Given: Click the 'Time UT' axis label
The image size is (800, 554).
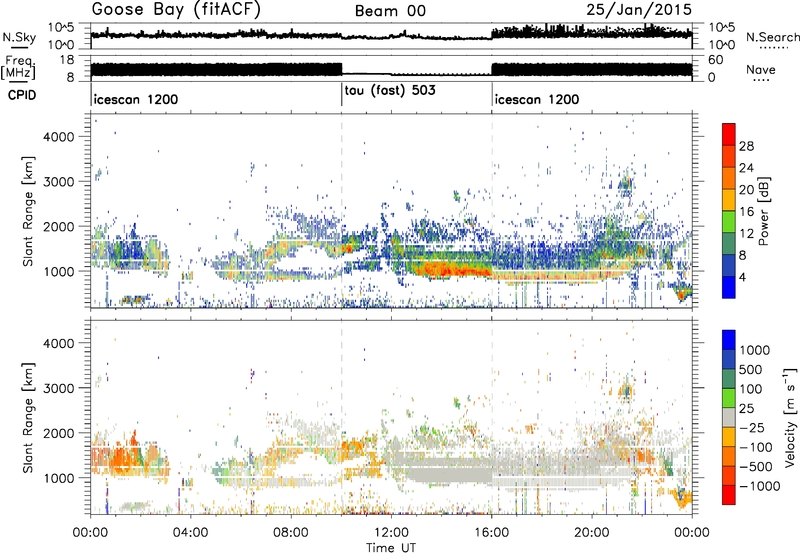Looking at the screenshot, I should 391,548.
